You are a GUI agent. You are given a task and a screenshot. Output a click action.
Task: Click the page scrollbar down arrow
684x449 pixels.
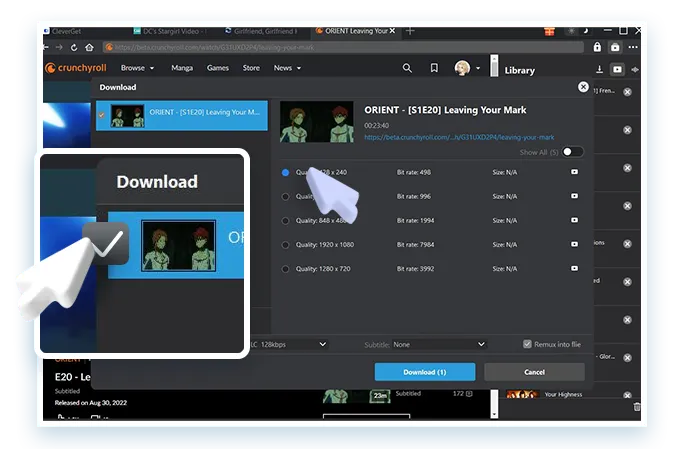coord(494,414)
